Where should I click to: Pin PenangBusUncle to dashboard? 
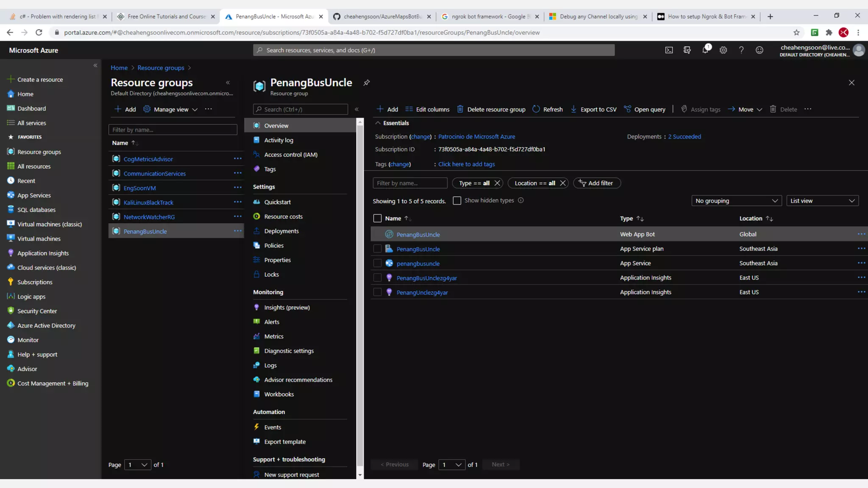tap(367, 83)
